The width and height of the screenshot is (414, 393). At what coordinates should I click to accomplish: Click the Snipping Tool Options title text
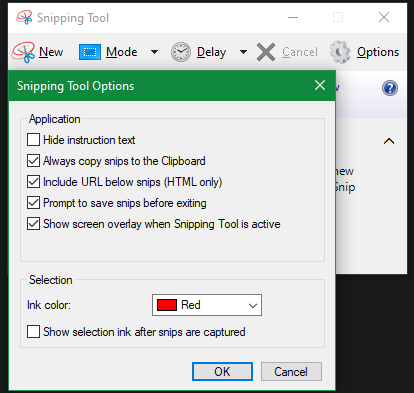point(76,86)
